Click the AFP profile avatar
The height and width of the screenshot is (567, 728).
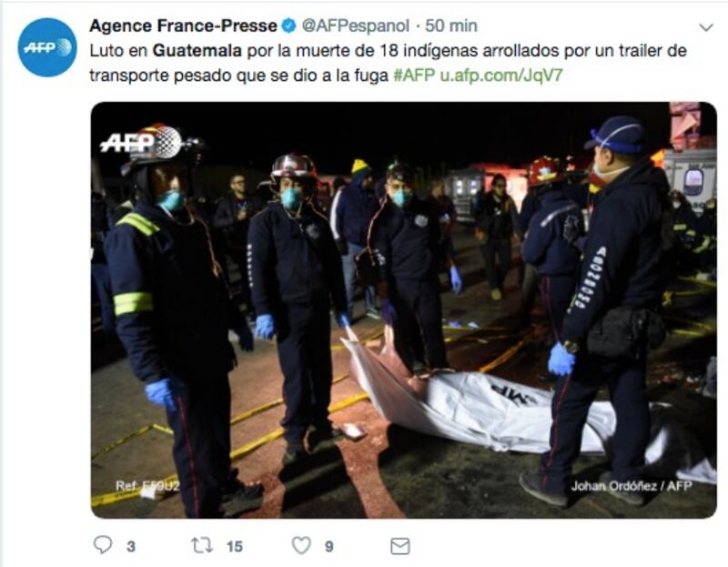click(47, 47)
